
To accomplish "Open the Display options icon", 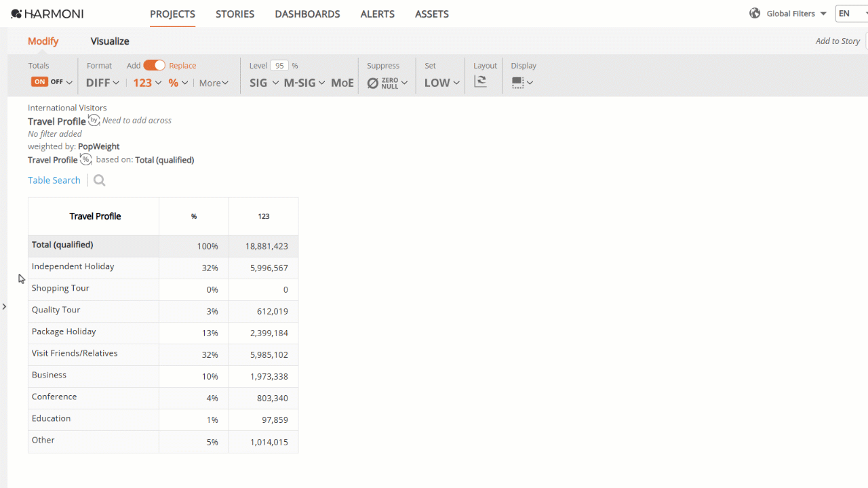I will tap(522, 83).
